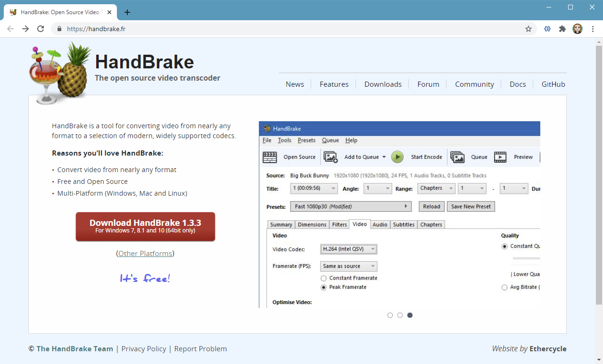Open the chapter end dropdown after the dash
Image resolution: width=603 pixels, height=364 pixels.
point(513,188)
